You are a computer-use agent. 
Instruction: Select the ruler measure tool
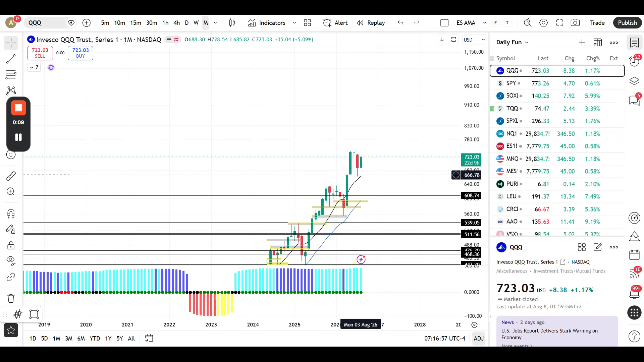point(11,176)
